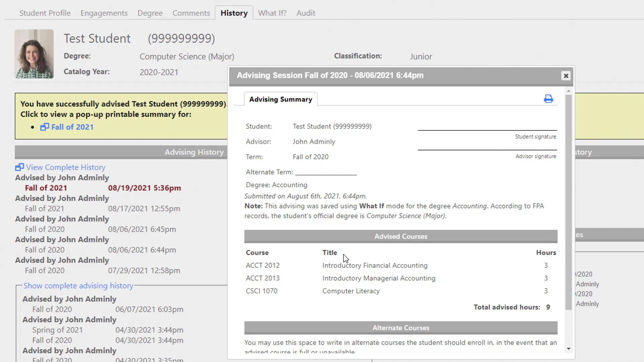Click the Advised Courses section header

coord(401,236)
